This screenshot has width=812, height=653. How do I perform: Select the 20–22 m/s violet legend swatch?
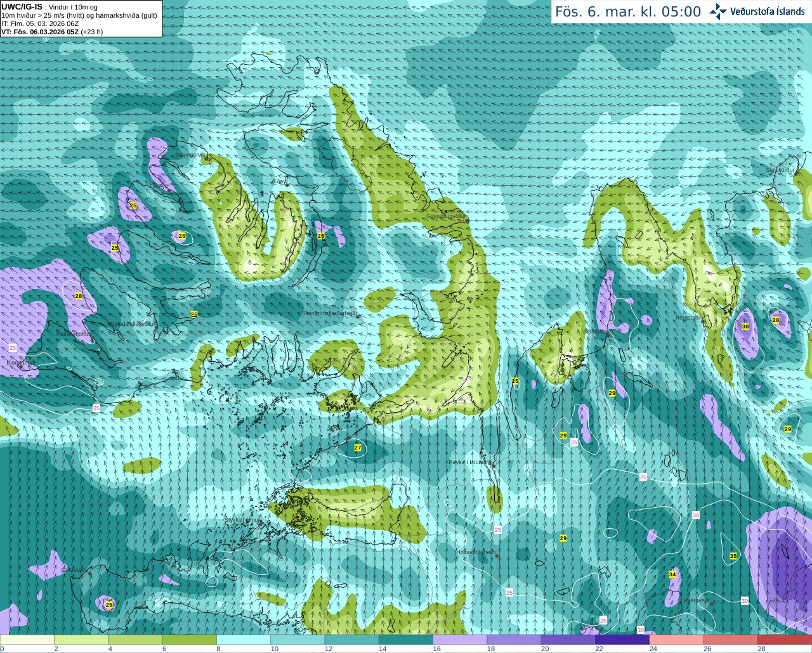pos(568,640)
